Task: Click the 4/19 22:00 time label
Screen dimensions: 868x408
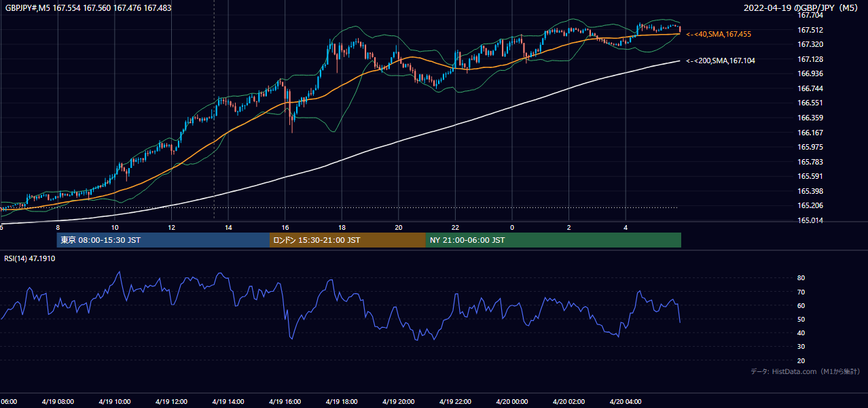Action: [x=455, y=402]
